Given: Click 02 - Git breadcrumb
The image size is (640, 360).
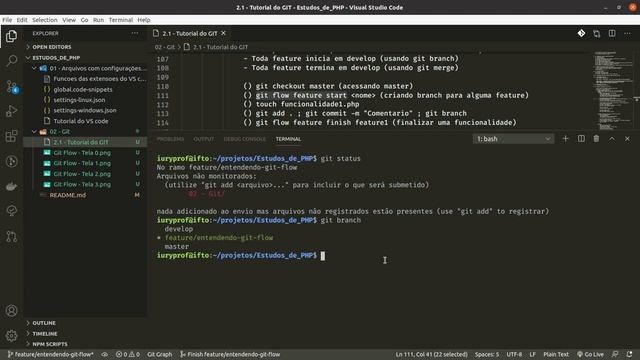Looking at the screenshot, I should pos(164,47).
